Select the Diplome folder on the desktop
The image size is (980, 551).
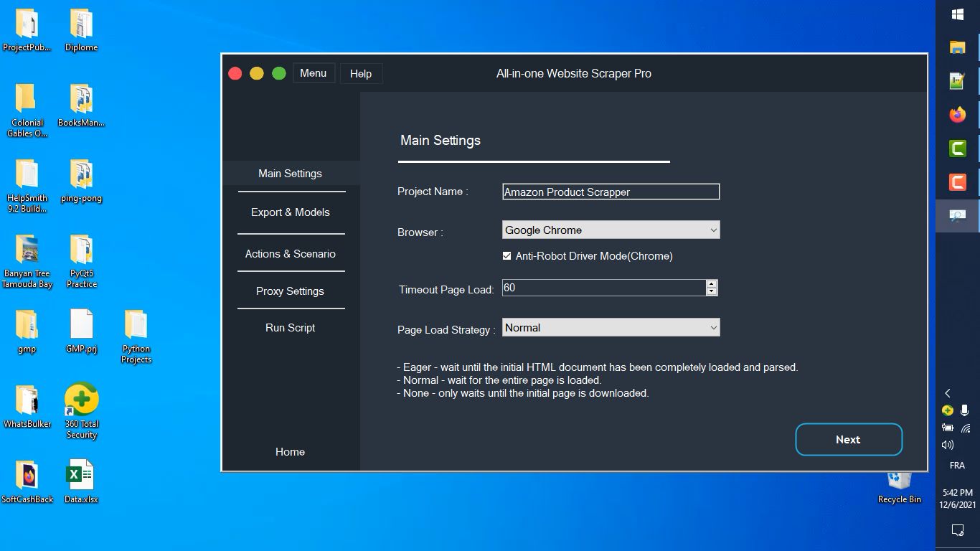pyautogui.click(x=81, y=32)
